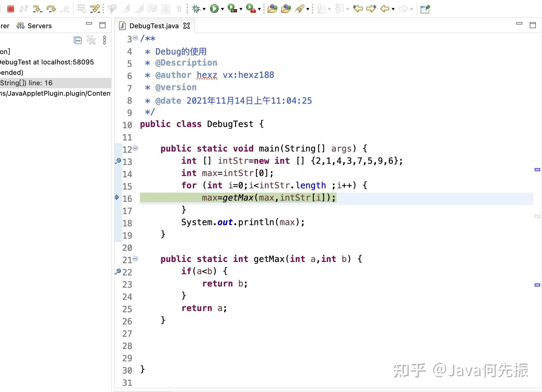The height and width of the screenshot is (392, 542).
Task: Select the DebugTest.java editor tab
Action: point(154,26)
